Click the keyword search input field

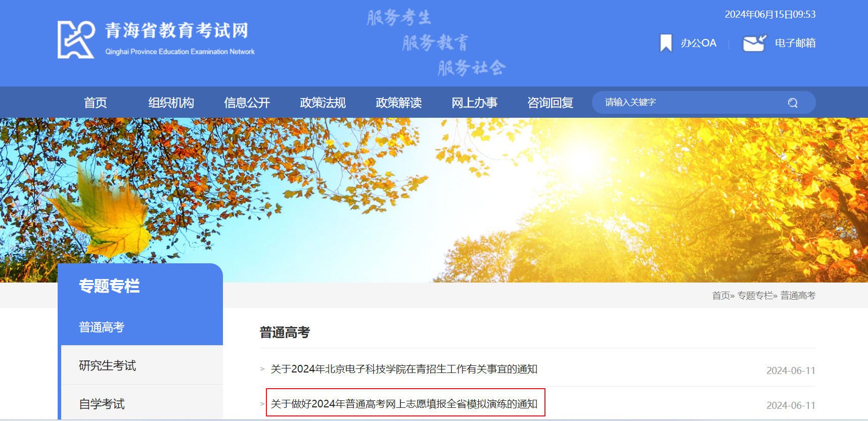pyautogui.click(x=693, y=103)
